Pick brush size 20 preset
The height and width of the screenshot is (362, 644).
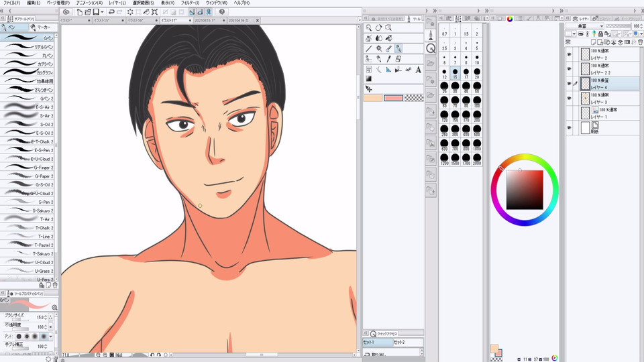(x=477, y=73)
